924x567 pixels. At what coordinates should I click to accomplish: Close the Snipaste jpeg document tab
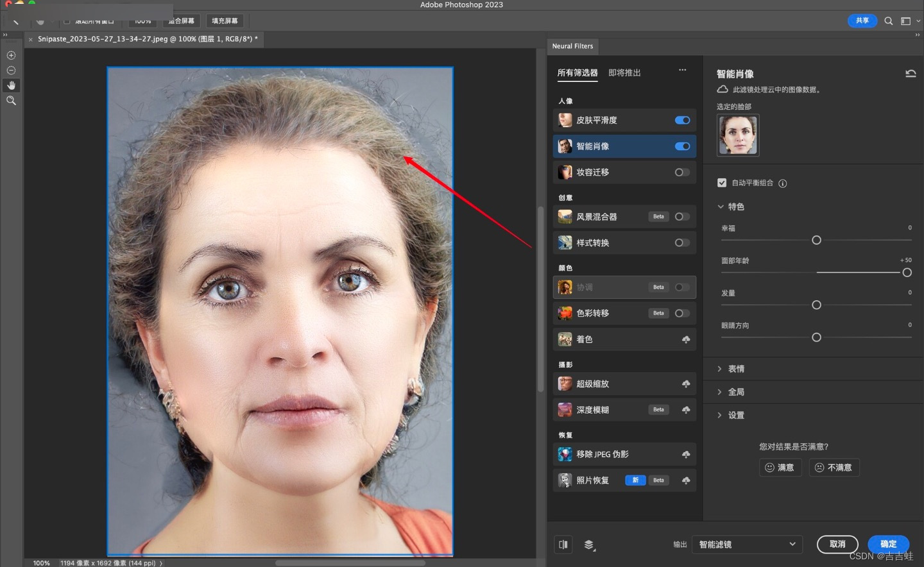coord(30,39)
